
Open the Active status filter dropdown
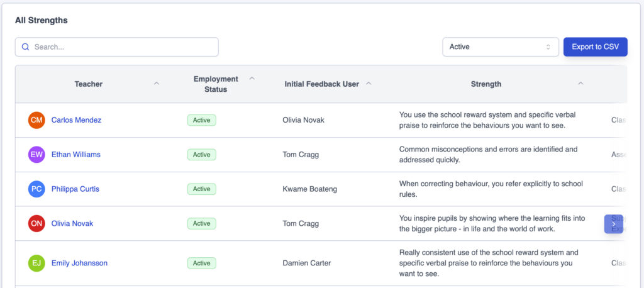[500, 47]
